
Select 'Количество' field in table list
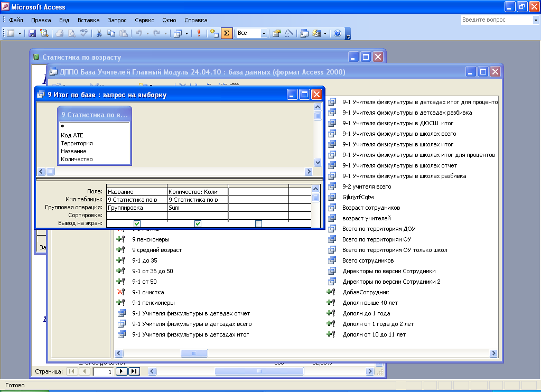point(77,159)
